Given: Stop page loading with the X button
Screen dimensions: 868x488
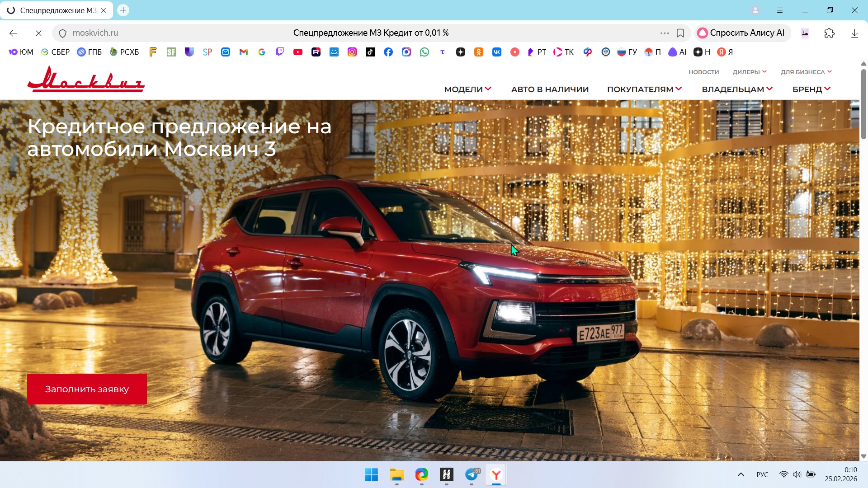Looking at the screenshot, I should [x=38, y=33].
